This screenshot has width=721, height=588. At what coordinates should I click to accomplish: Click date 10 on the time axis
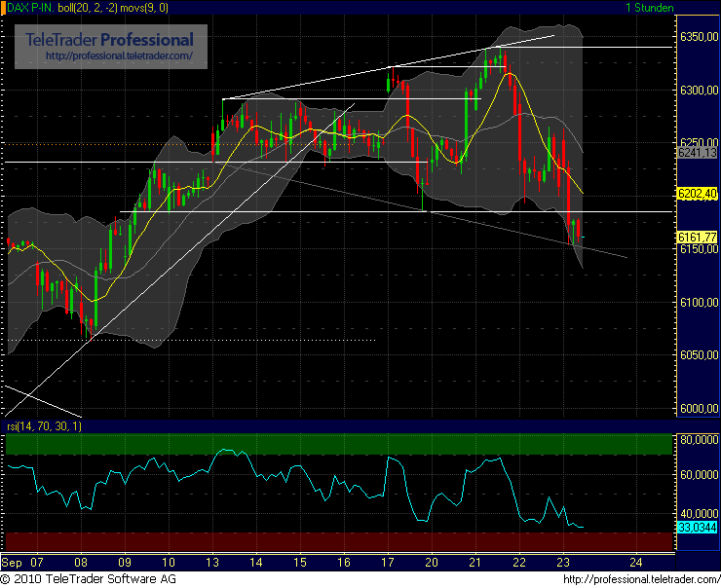point(169,563)
